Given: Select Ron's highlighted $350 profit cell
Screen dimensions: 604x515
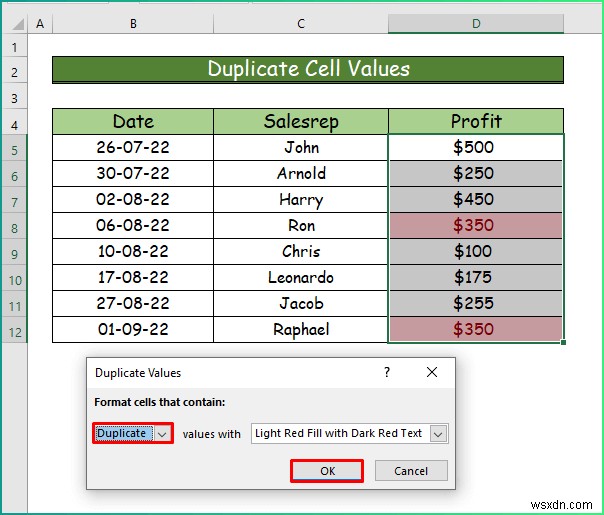Looking at the screenshot, I should tap(476, 225).
